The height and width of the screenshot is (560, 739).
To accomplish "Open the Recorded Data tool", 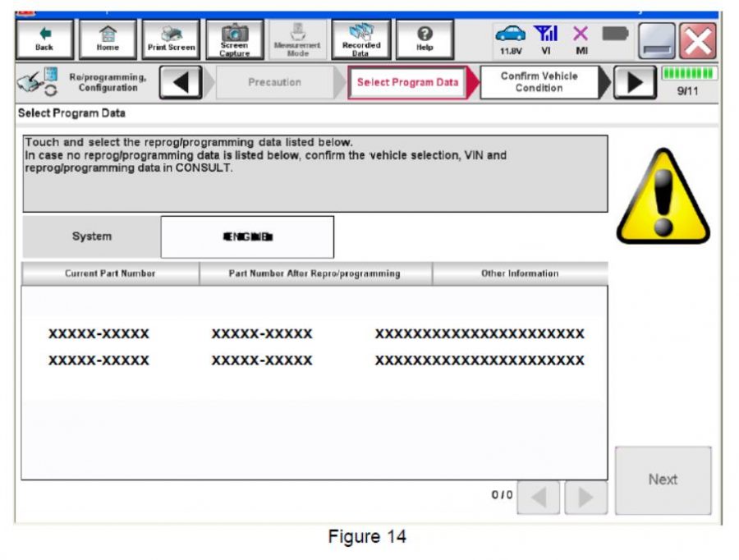I will pyautogui.click(x=361, y=37).
